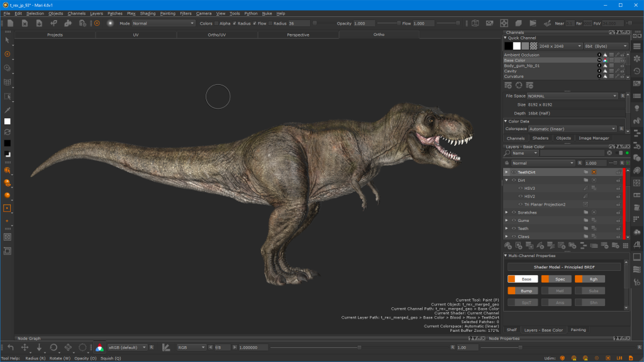Screen dimensions: 644x362
Task: Click the grid icon at end of Layers toolbar
Action: pos(626,246)
